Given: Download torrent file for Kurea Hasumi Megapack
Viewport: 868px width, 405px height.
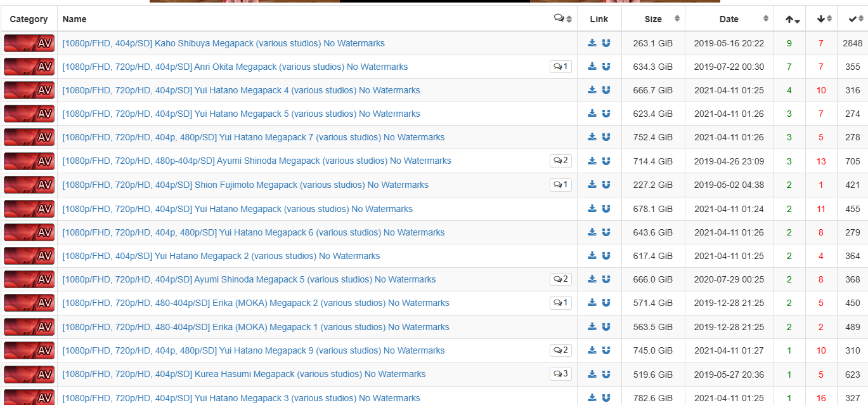Looking at the screenshot, I should [x=592, y=374].
